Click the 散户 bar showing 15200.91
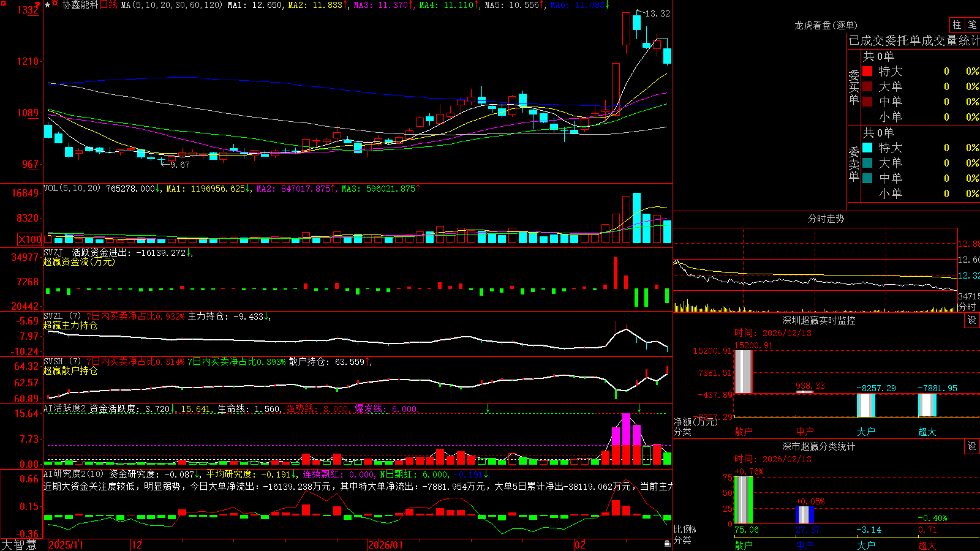Viewport: 980px width, 551px height. tap(744, 372)
